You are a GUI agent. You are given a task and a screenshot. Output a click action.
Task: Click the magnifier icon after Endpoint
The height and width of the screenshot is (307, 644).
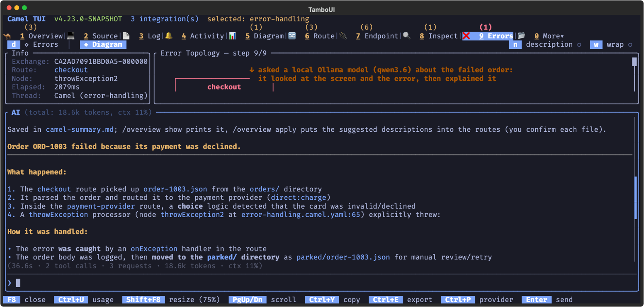407,35
